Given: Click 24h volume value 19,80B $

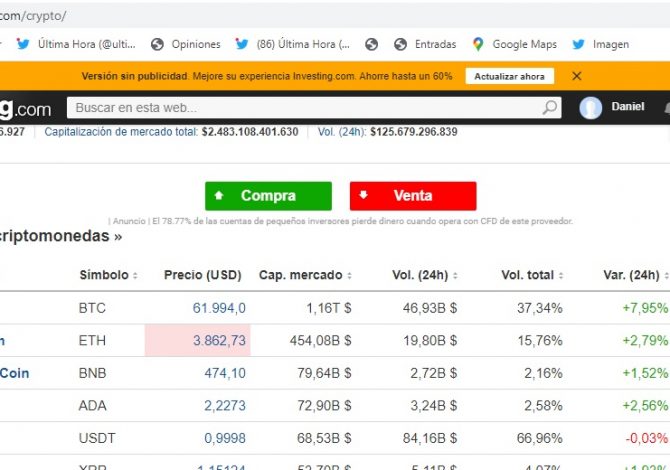Looking at the screenshot, I should tap(430, 340).
